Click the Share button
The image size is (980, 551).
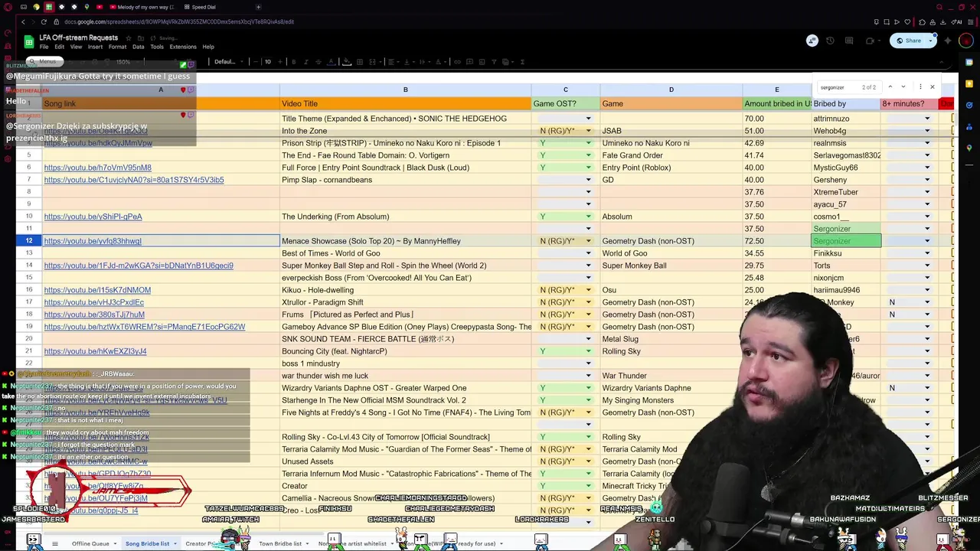910,41
